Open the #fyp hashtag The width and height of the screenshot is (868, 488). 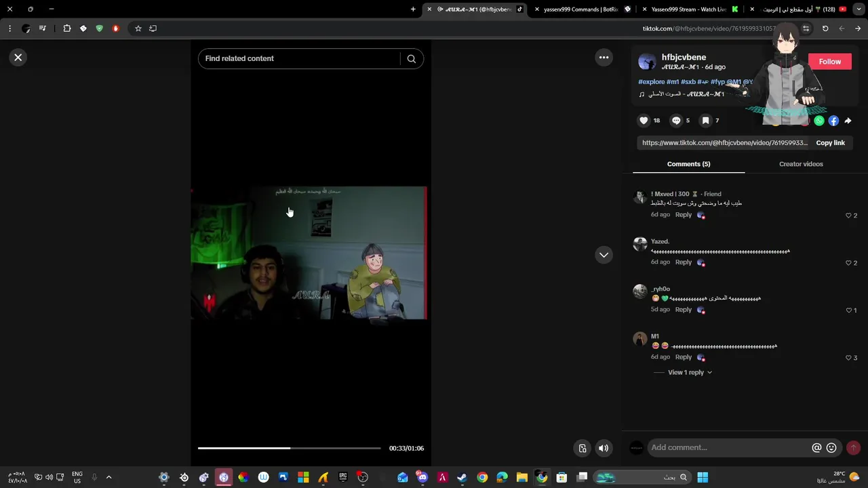coord(717,82)
